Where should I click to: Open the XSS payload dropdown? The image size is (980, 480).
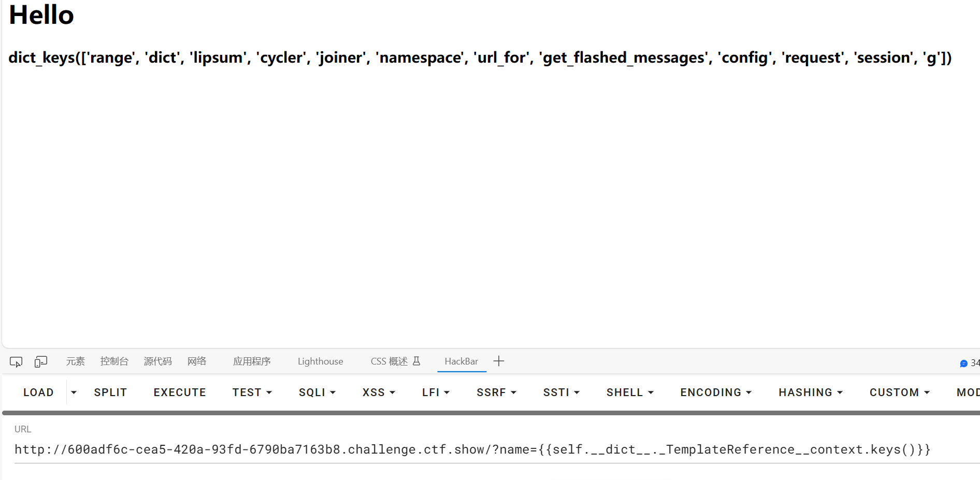(x=379, y=392)
